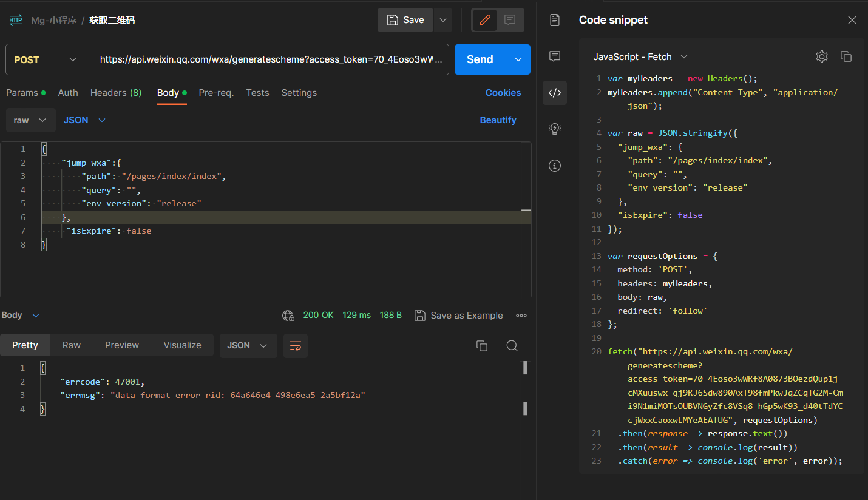This screenshot has height=500, width=868.
Task: Switch to the Headers (8) tab
Action: [116, 93]
